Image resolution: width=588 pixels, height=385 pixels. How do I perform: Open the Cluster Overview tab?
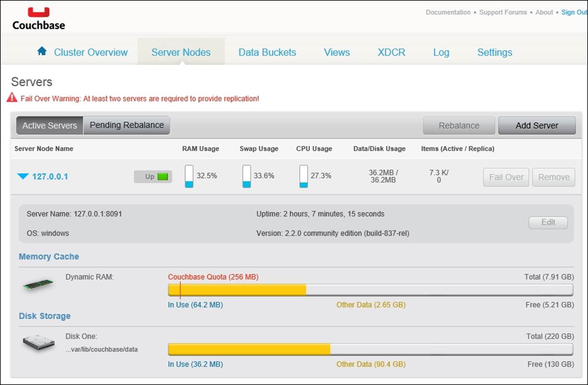click(x=91, y=52)
